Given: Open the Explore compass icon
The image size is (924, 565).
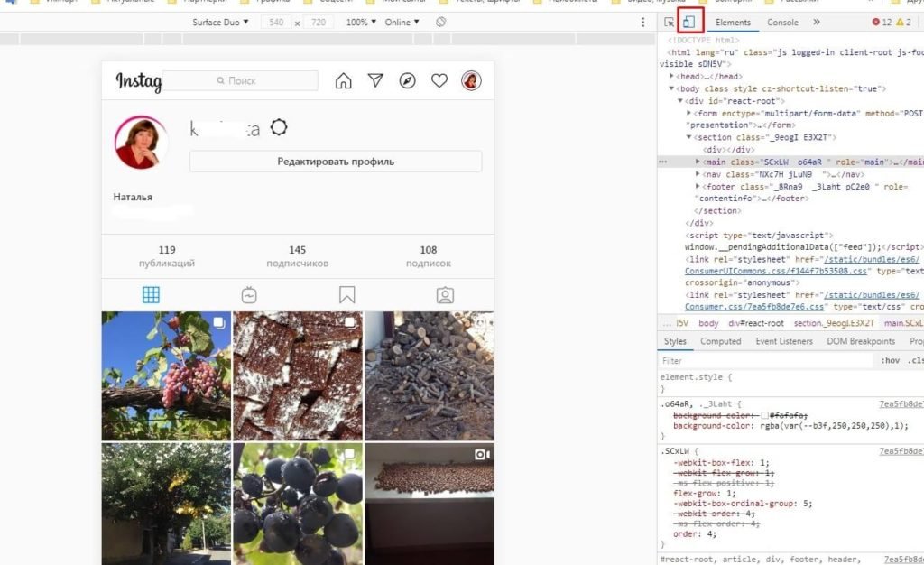Looking at the screenshot, I should 408,81.
